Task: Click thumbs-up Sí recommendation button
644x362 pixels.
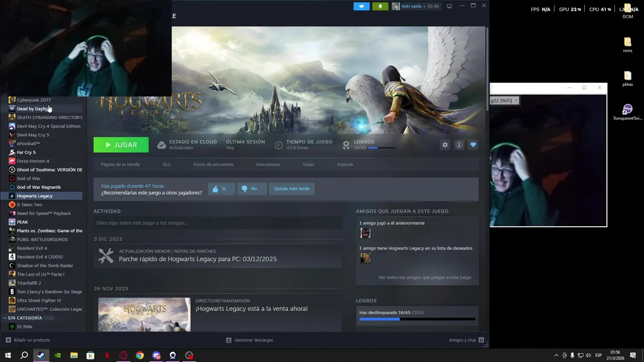Action: 221,189
